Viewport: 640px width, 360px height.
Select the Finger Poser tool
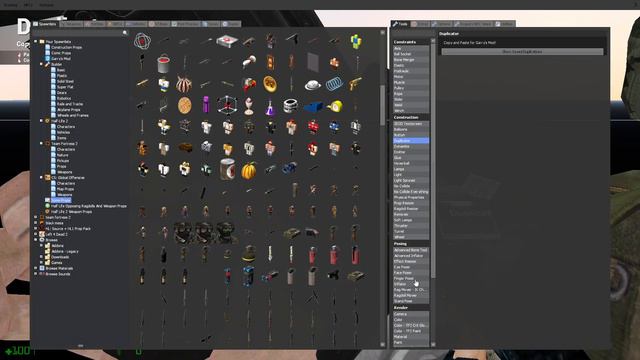point(411,278)
